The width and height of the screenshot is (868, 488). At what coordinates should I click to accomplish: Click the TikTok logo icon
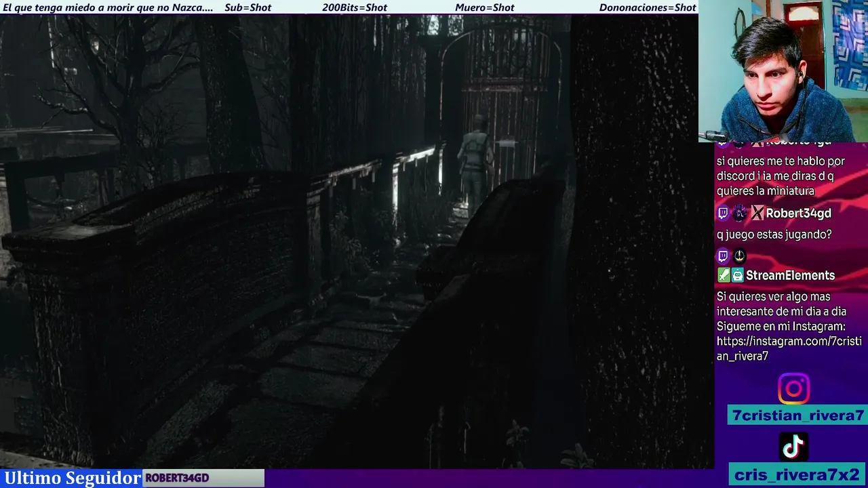pyautogui.click(x=793, y=447)
